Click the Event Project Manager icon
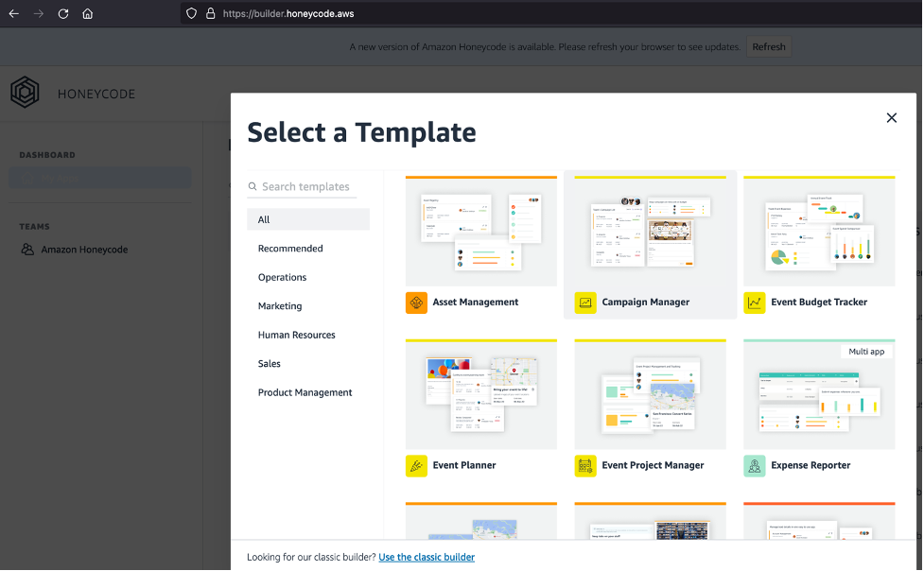 pyautogui.click(x=585, y=465)
